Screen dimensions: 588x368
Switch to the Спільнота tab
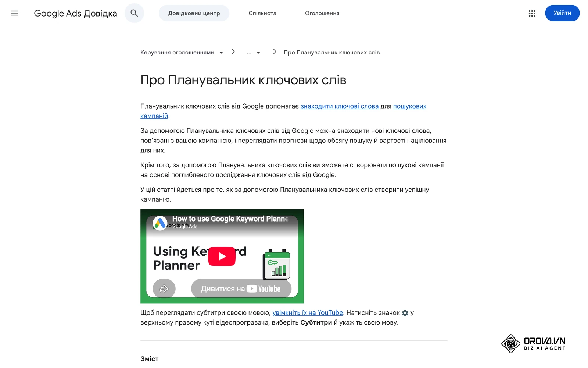tap(262, 13)
